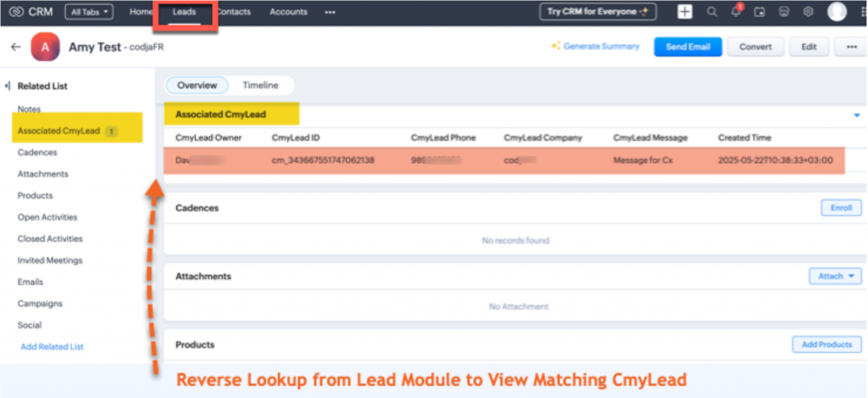
Task: Click the plus create-new icon
Action: pos(685,12)
